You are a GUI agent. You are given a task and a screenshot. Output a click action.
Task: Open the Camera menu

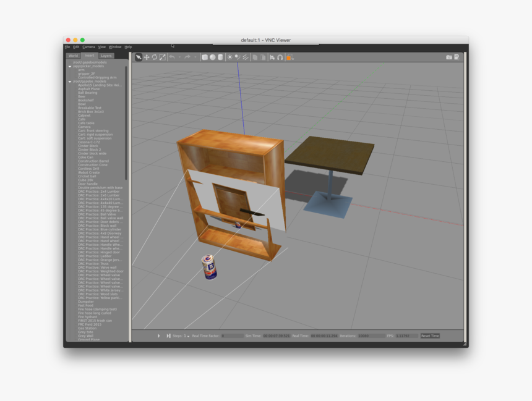[88, 47]
